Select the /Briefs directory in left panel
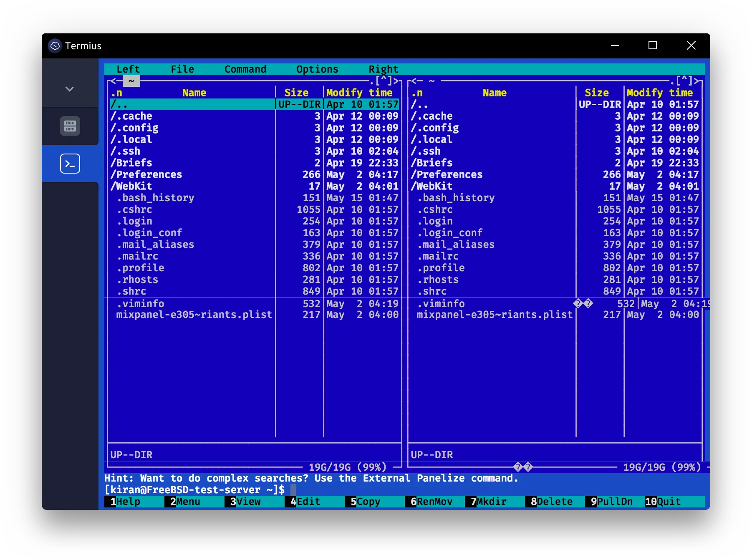This screenshot has width=752, height=560. coord(131,163)
